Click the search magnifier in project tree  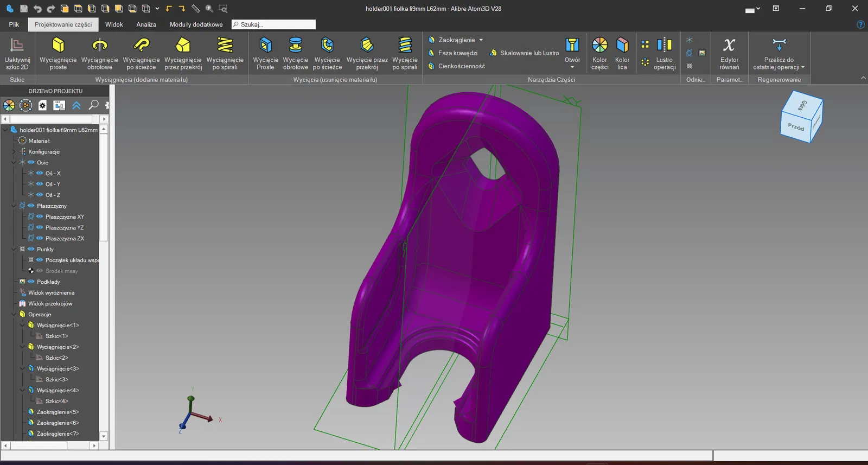coord(93,105)
